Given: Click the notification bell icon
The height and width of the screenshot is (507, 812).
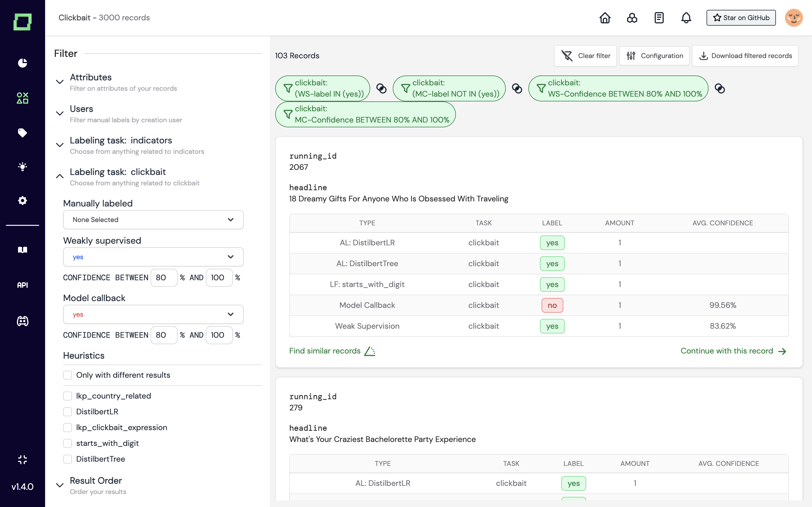Looking at the screenshot, I should [686, 18].
